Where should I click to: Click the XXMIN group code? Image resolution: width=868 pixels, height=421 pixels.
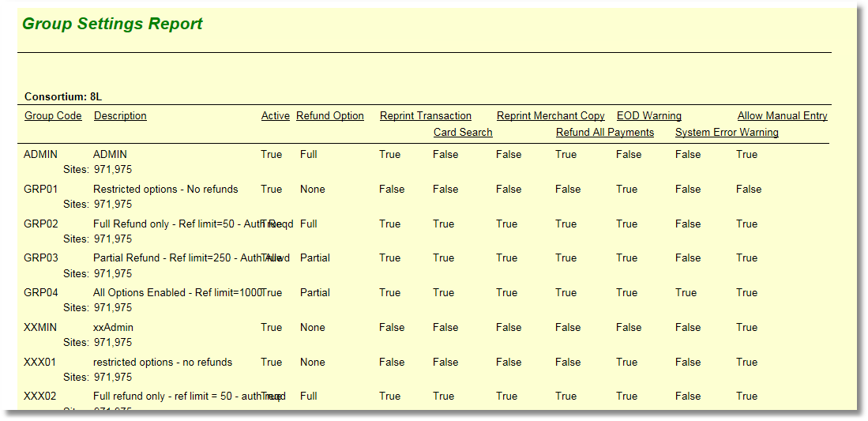(41, 328)
